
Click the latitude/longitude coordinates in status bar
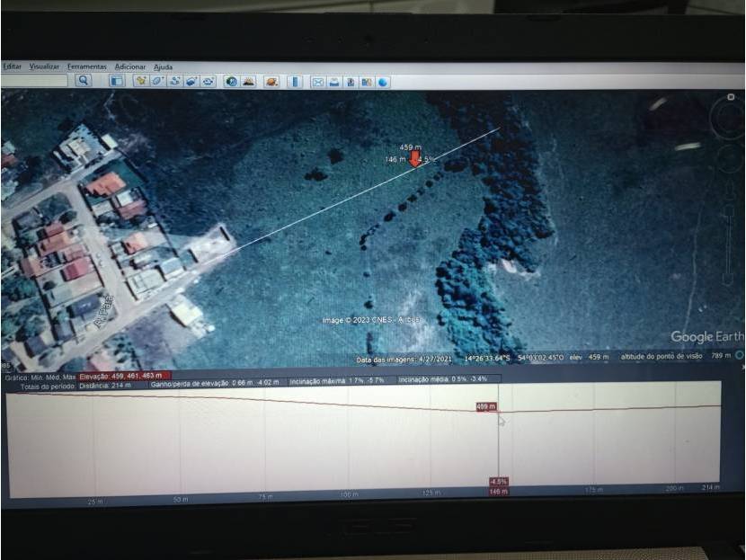point(514,358)
